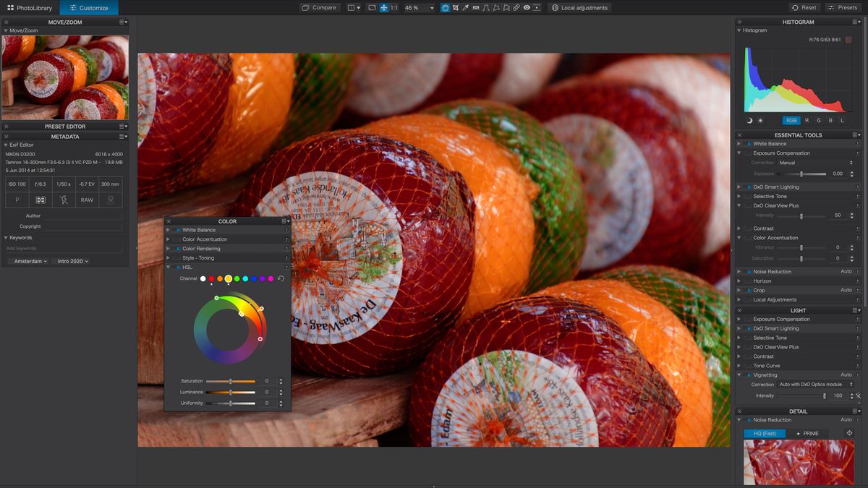This screenshot has width=868, height=488.
Task: Show RGB histogram channel
Action: pyautogui.click(x=791, y=121)
